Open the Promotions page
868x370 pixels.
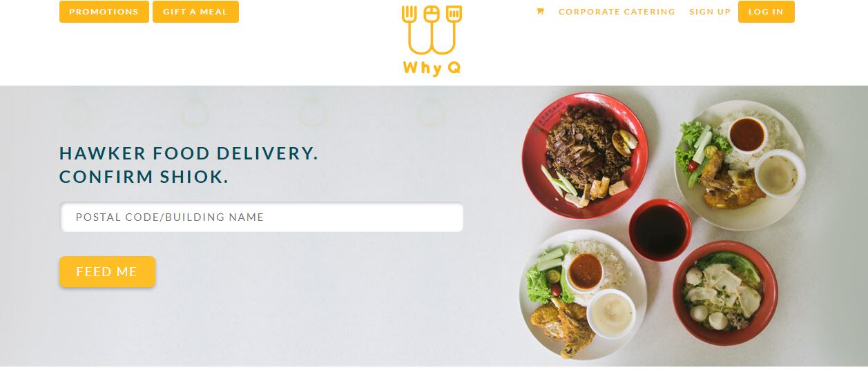104,12
